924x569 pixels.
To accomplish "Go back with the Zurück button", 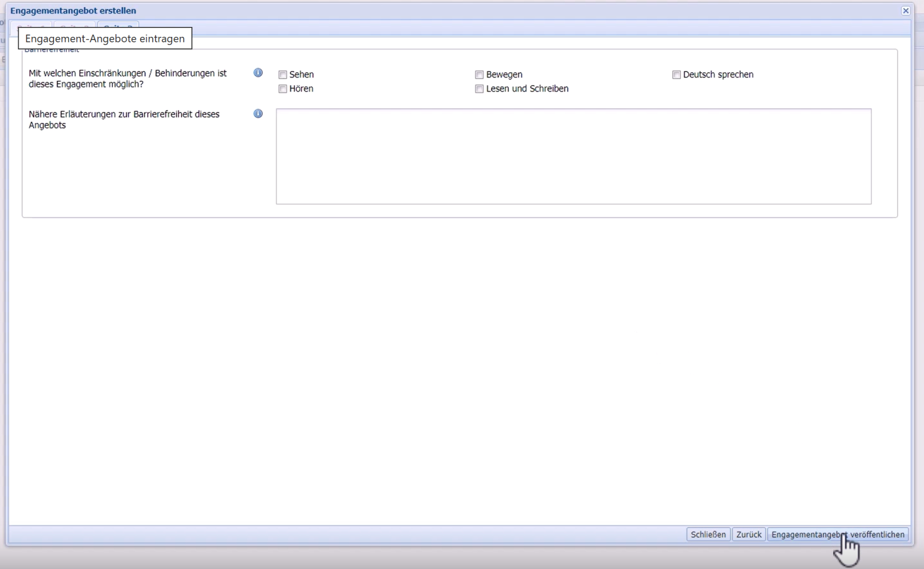I will 749,534.
